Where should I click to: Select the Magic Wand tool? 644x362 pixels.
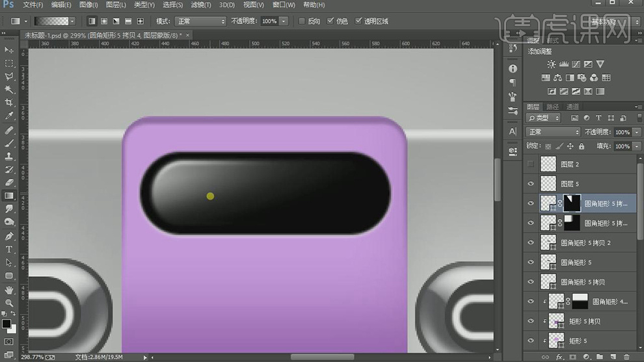coord(8,90)
